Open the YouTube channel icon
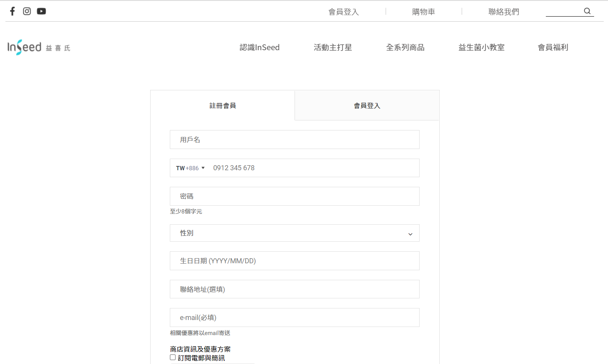 coord(41,11)
